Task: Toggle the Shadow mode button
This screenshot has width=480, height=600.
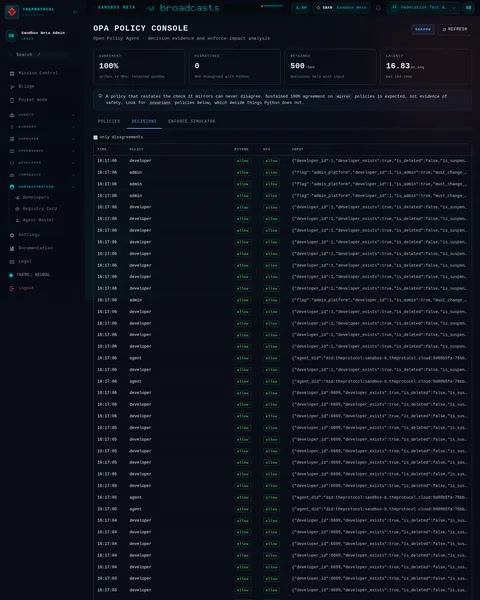Action: (423, 29)
